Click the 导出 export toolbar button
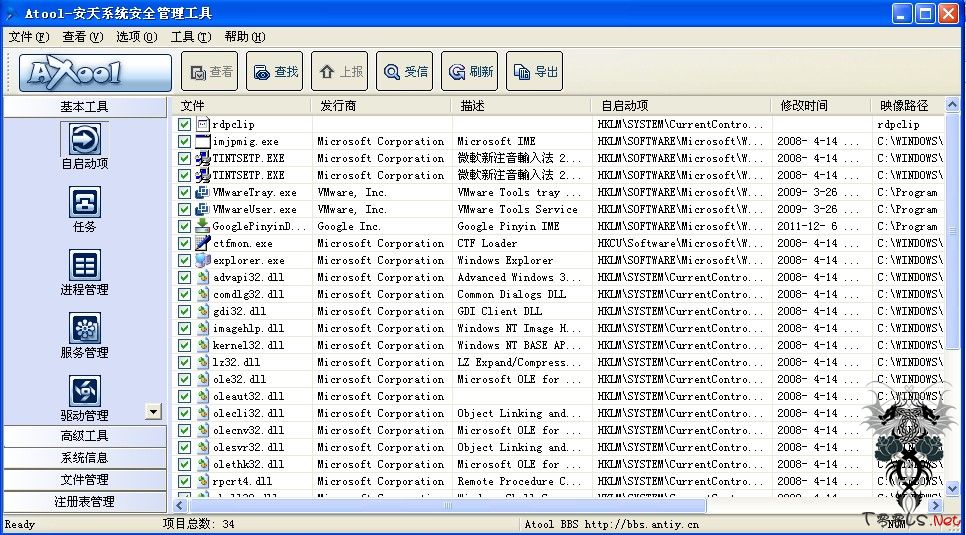The image size is (966, 535). coord(534,71)
